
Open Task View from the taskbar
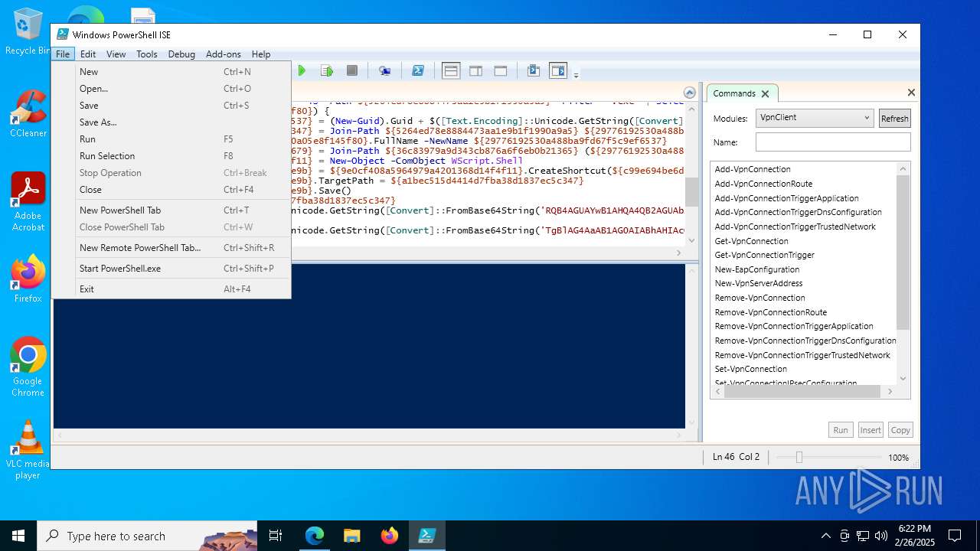[x=276, y=536]
